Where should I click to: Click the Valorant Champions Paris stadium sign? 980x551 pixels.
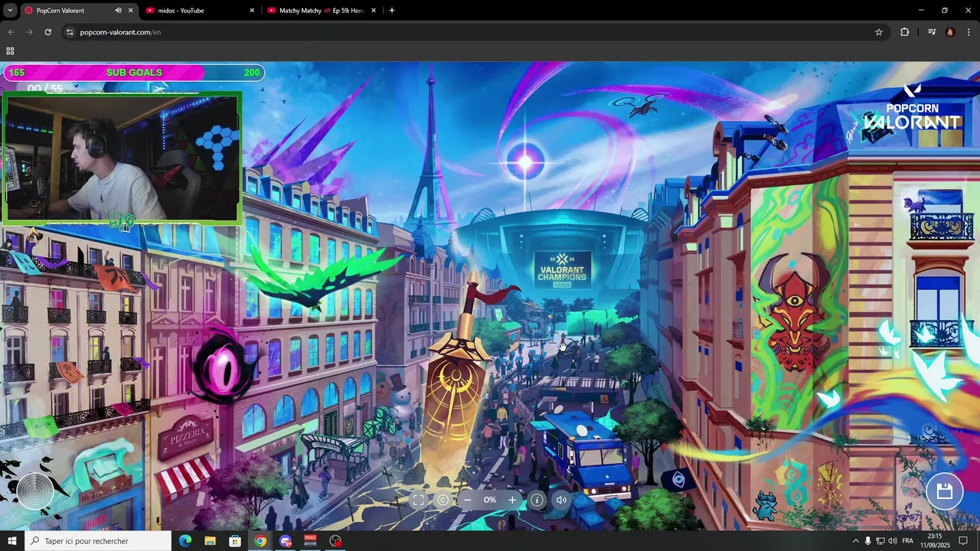562,270
